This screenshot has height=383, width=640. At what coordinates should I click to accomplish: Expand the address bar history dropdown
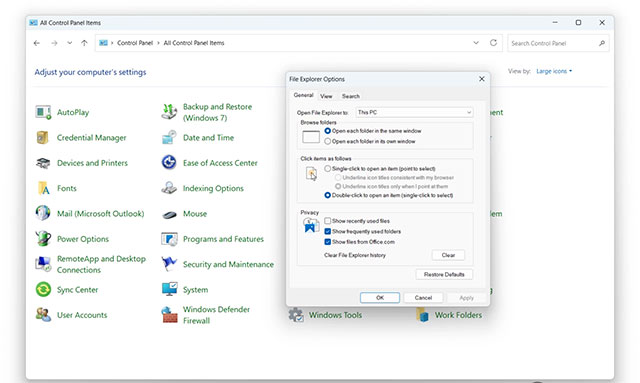pyautogui.click(x=476, y=43)
